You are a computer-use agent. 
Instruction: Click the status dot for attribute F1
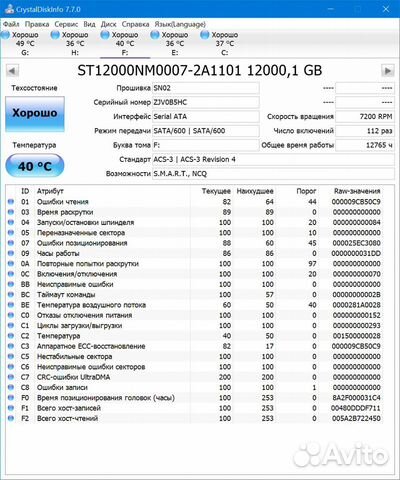coord(11,408)
